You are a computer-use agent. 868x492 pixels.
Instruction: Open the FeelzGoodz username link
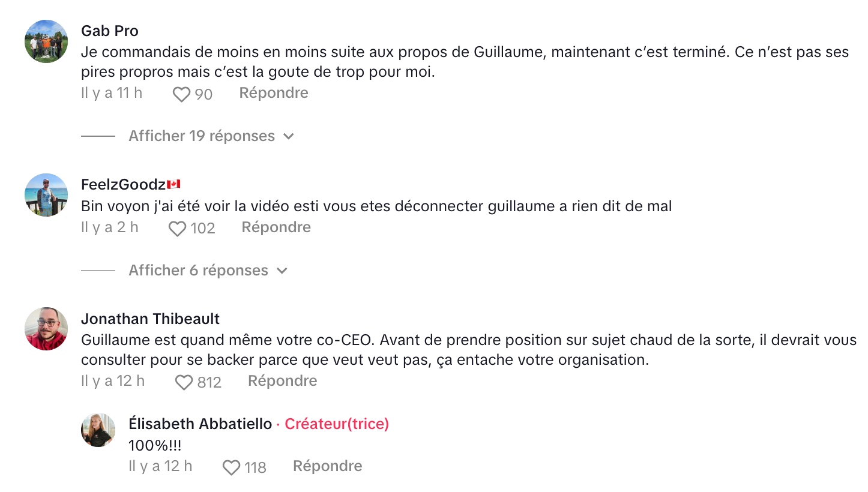(123, 184)
